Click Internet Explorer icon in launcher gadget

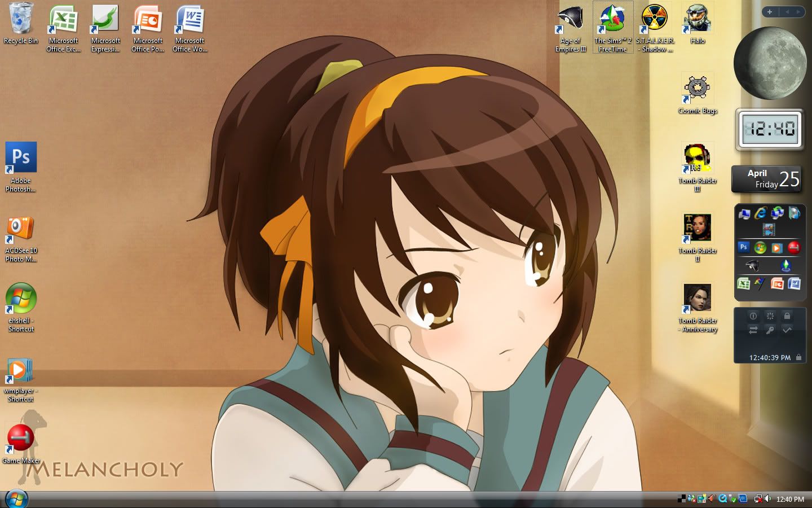(x=761, y=213)
